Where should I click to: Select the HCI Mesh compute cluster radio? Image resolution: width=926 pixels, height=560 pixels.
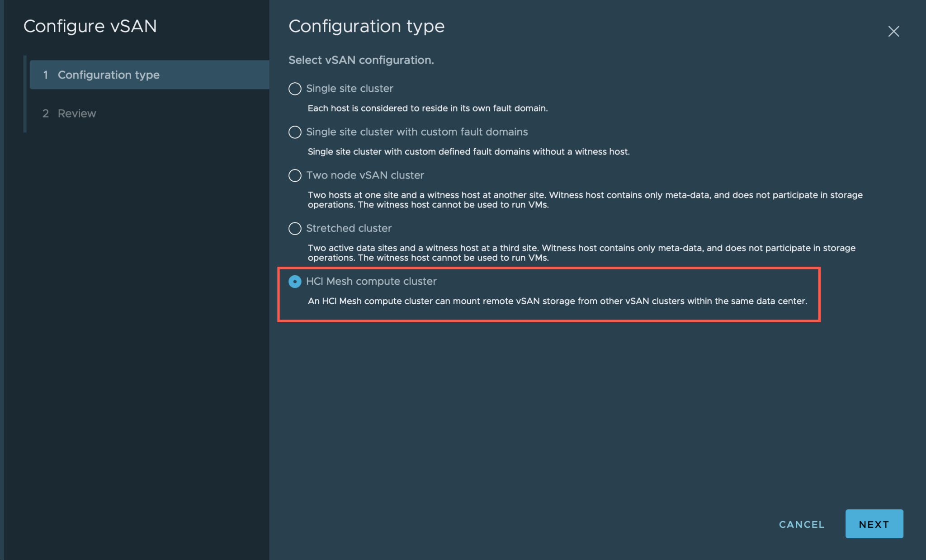(x=295, y=282)
